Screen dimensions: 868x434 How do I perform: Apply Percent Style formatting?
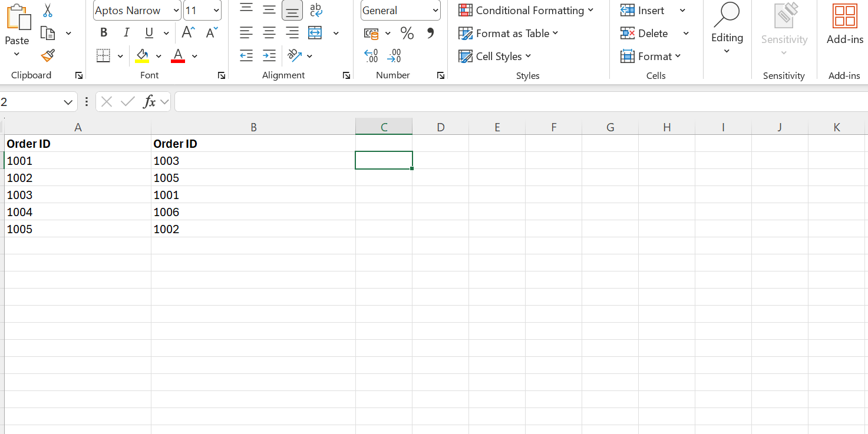pos(407,33)
